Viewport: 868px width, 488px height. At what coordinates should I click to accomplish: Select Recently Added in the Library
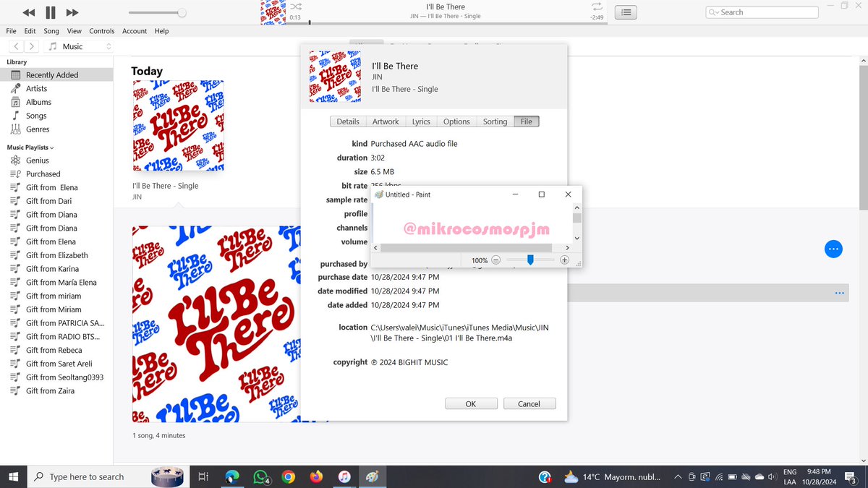(x=56, y=75)
